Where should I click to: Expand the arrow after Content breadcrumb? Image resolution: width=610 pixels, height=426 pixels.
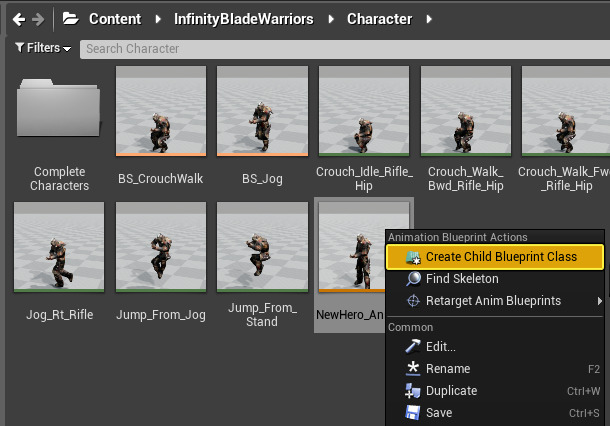pyautogui.click(x=158, y=19)
